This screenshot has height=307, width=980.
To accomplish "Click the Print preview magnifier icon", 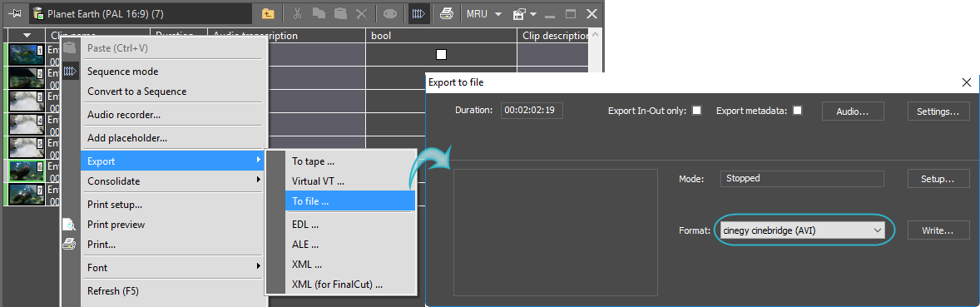I will pos(70,225).
